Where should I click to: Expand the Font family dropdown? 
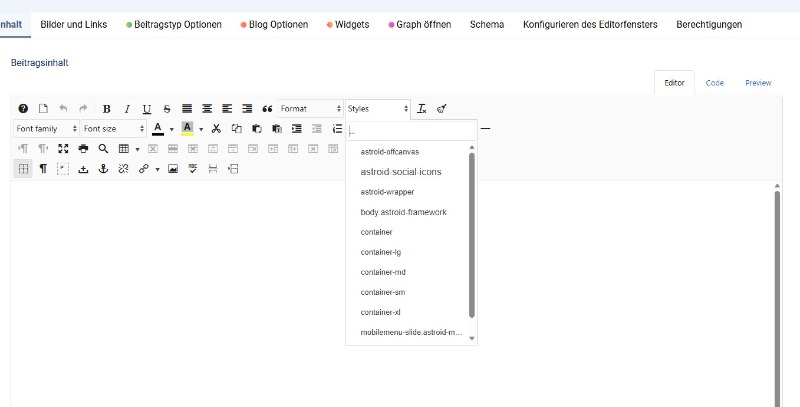[x=46, y=129]
